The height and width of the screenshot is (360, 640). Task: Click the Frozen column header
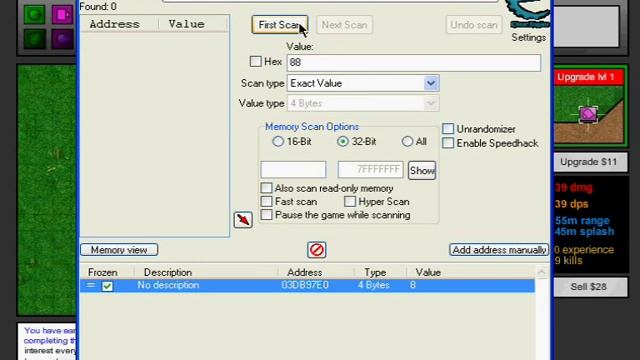click(x=103, y=272)
